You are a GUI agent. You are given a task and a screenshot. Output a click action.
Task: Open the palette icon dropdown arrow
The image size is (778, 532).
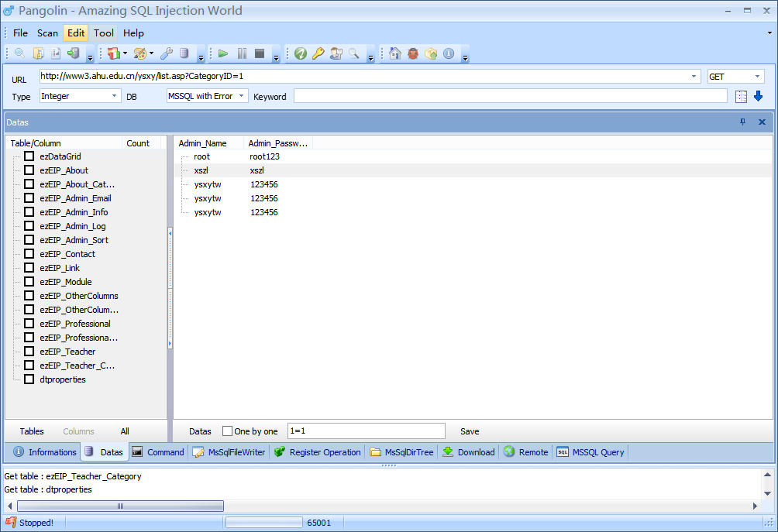click(151, 53)
